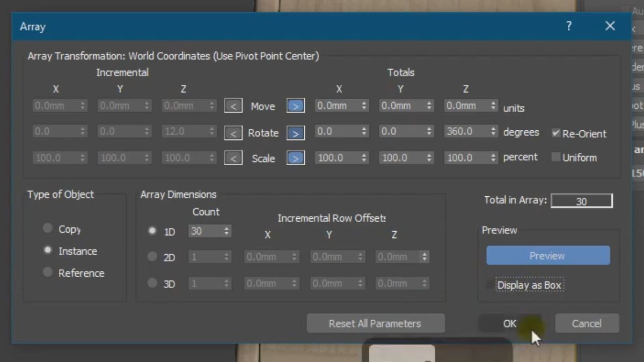
Task: Enable the Re-Orient checkbox
Action: click(557, 134)
